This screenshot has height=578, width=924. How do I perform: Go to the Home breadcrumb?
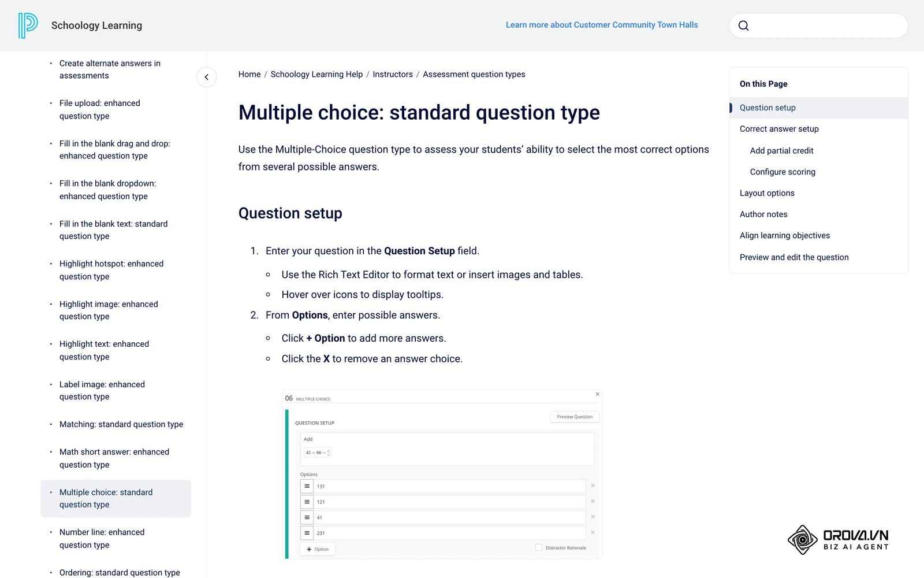pos(249,75)
